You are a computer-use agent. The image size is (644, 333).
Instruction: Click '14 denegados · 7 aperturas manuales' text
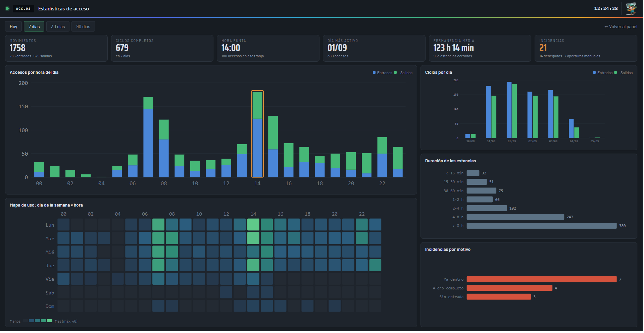tap(569, 56)
